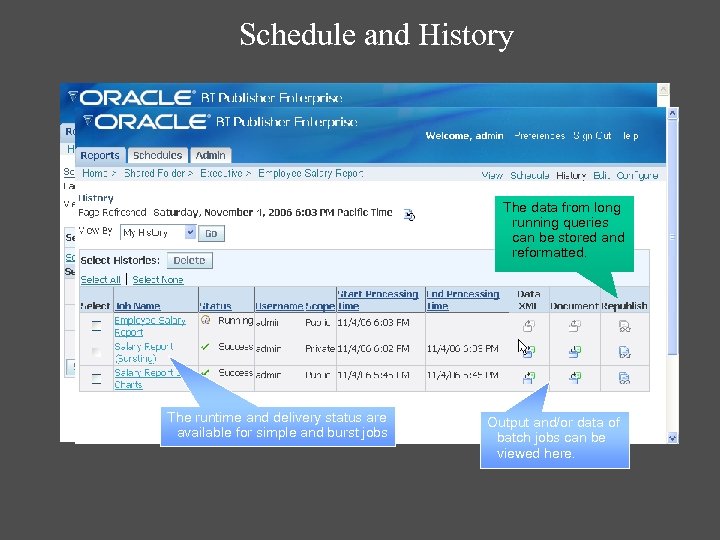The height and width of the screenshot is (540, 720).
Task: Open the Salary Report (Bursting) job link
Action: click(144, 352)
